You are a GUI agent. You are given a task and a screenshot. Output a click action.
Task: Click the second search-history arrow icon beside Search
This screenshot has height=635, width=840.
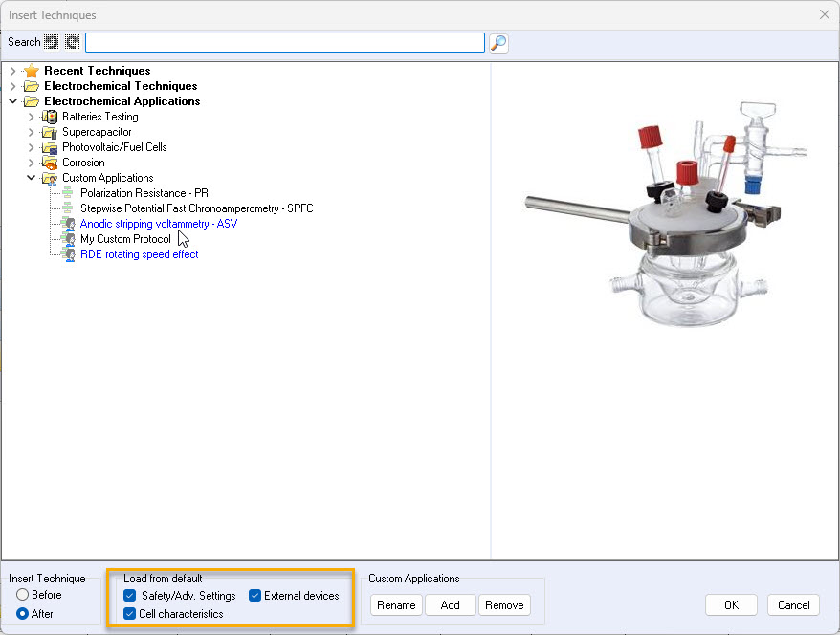[x=72, y=42]
